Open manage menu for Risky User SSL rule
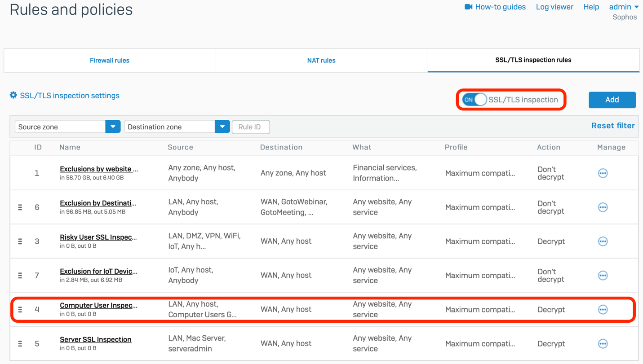The height and width of the screenshot is (364, 643). (603, 241)
